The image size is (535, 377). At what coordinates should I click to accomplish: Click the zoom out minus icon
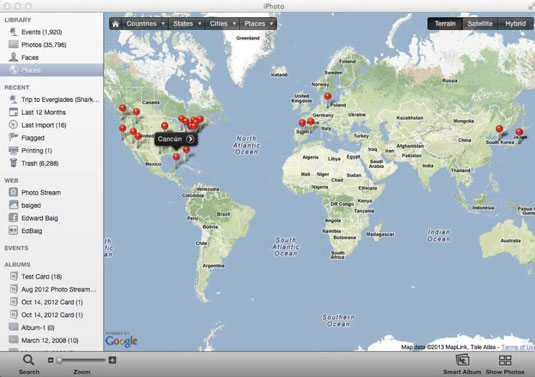50,360
